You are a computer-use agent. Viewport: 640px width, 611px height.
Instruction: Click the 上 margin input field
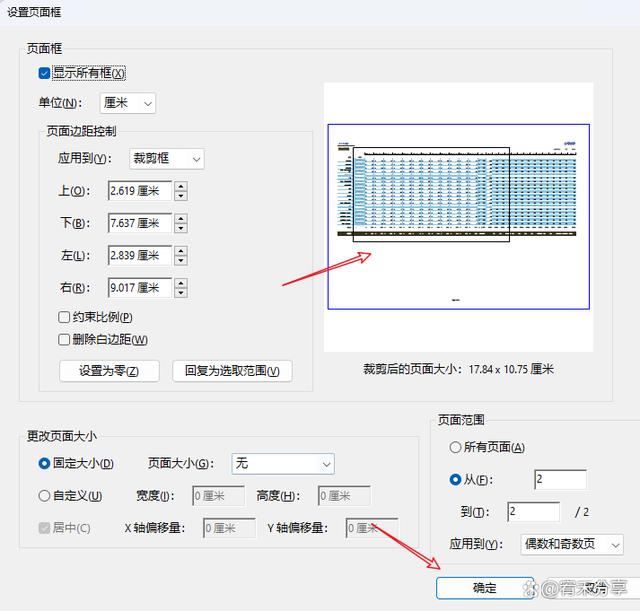[140, 191]
